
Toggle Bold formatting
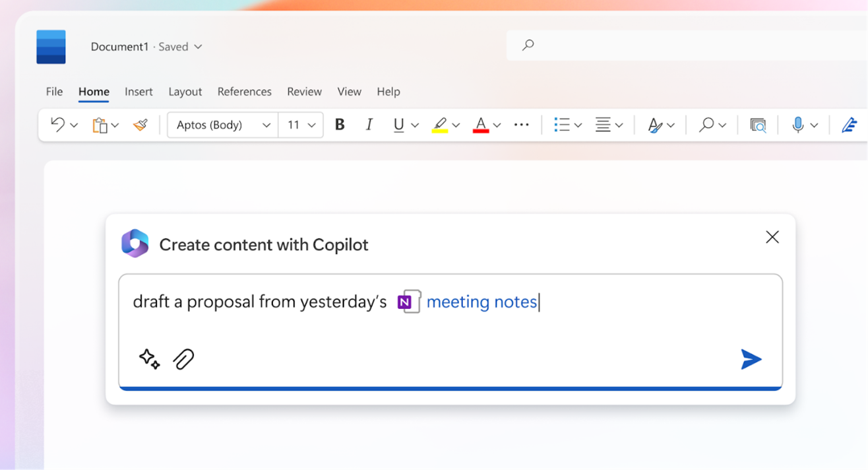coord(340,124)
